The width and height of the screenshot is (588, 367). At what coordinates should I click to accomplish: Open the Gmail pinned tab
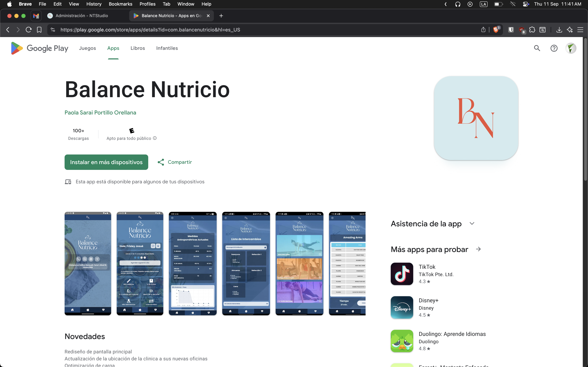(36, 16)
